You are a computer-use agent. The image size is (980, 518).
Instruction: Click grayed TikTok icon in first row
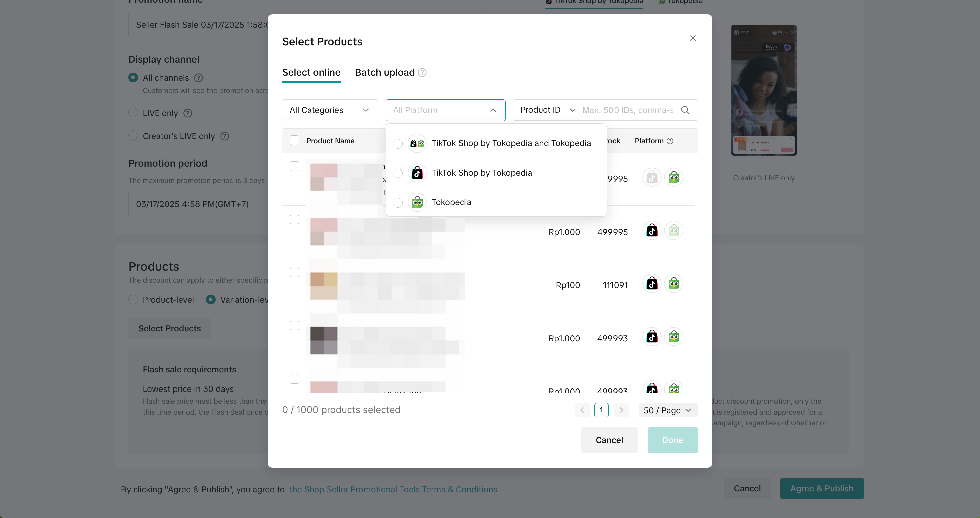click(x=652, y=177)
